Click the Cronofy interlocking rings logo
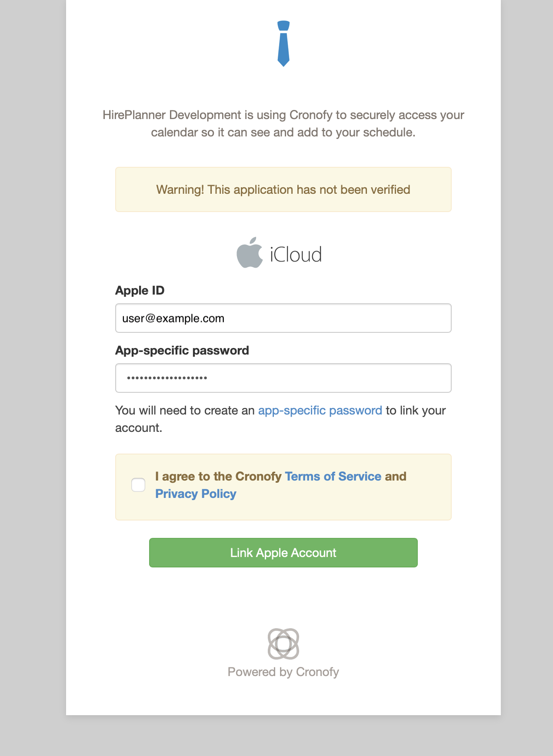This screenshot has height=756, width=553. pyautogui.click(x=283, y=643)
